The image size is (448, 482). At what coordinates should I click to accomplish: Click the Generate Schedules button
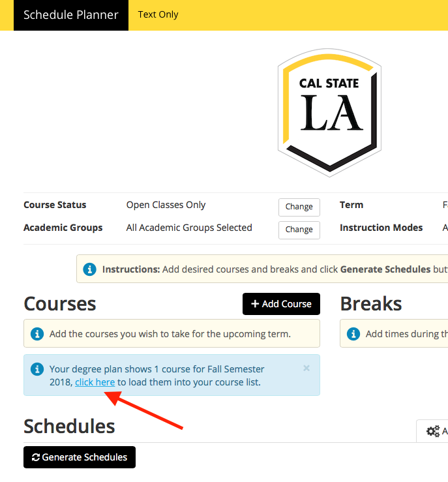coord(80,457)
